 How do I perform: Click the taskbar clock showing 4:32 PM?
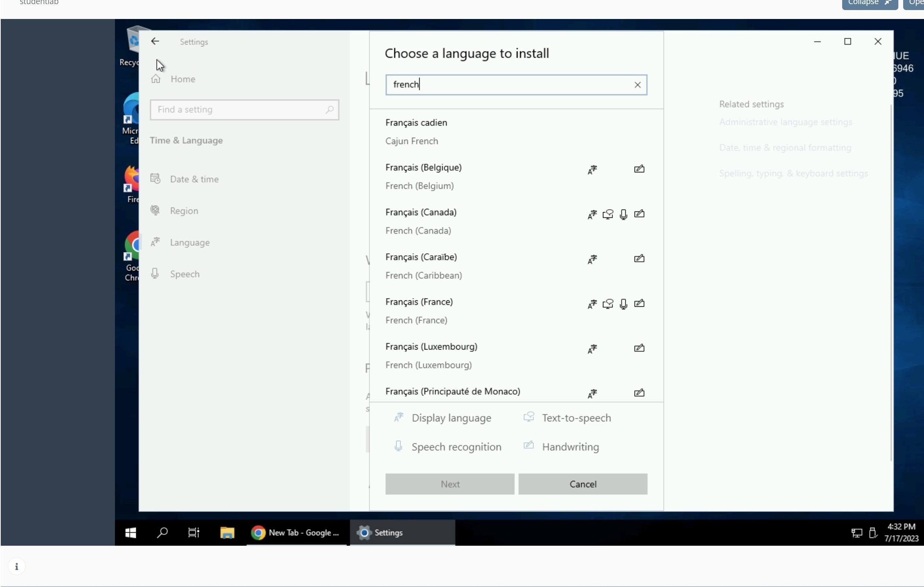click(x=901, y=533)
